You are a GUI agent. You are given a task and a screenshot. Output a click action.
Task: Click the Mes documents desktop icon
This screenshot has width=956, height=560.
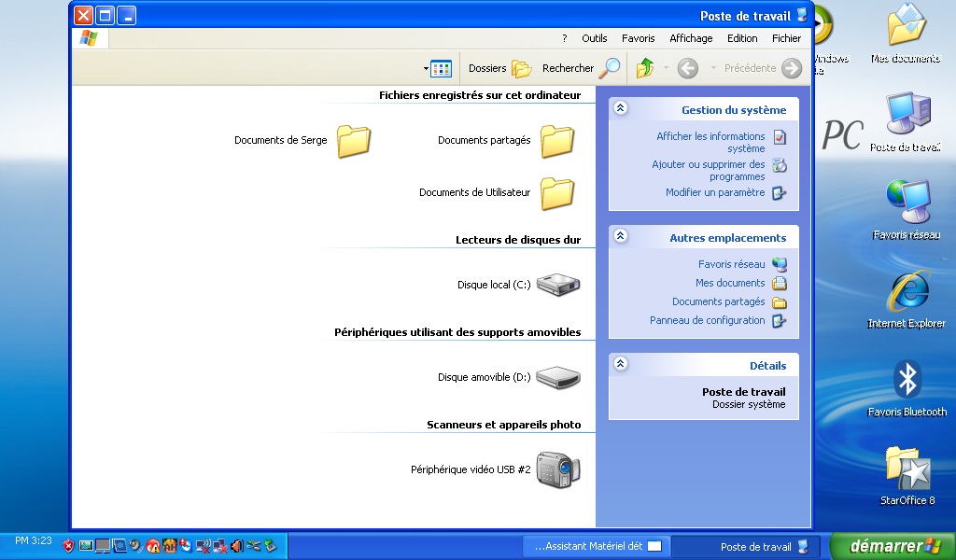[x=906, y=34]
